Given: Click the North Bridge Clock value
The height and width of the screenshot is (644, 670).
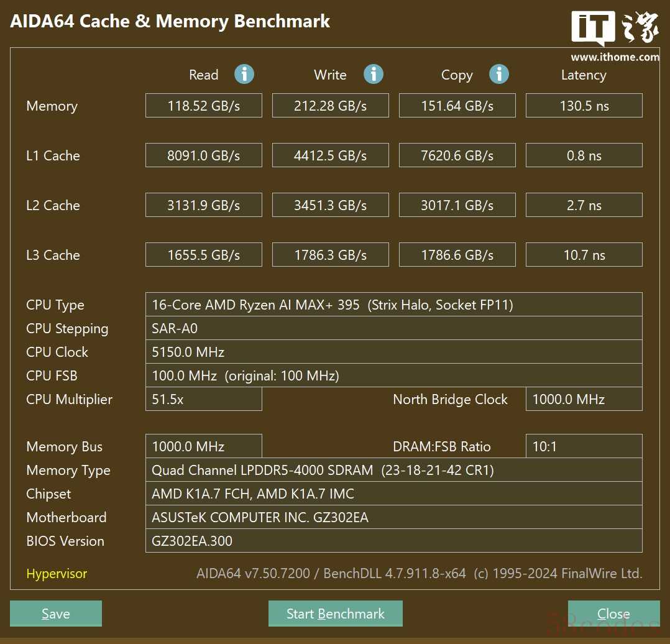Looking at the screenshot, I should 584,399.
